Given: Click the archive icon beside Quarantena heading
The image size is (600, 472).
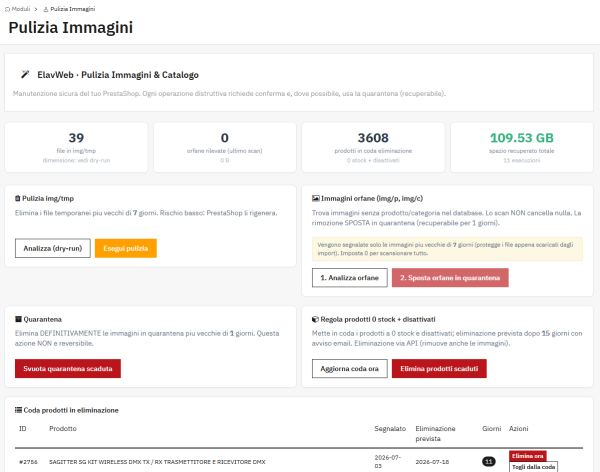Looking at the screenshot, I should 18,319.
